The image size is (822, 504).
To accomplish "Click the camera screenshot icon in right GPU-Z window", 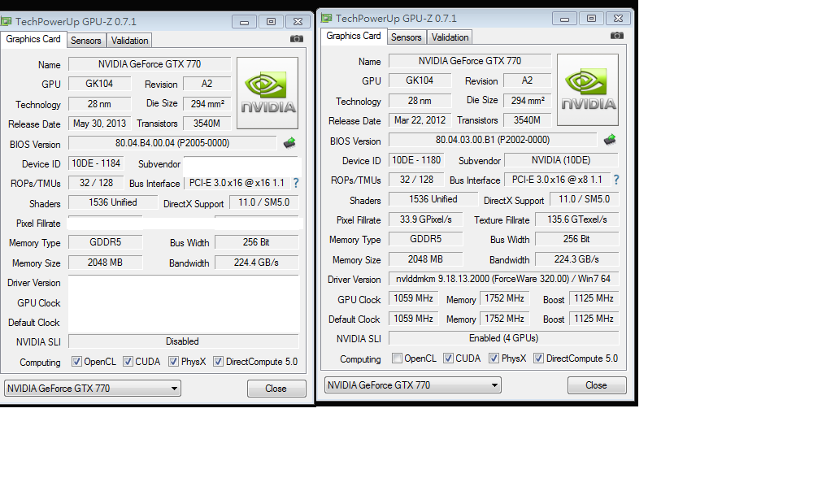I will click(x=617, y=36).
